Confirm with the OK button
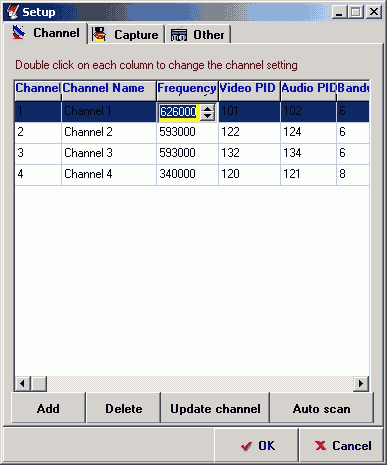 (256, 445)
